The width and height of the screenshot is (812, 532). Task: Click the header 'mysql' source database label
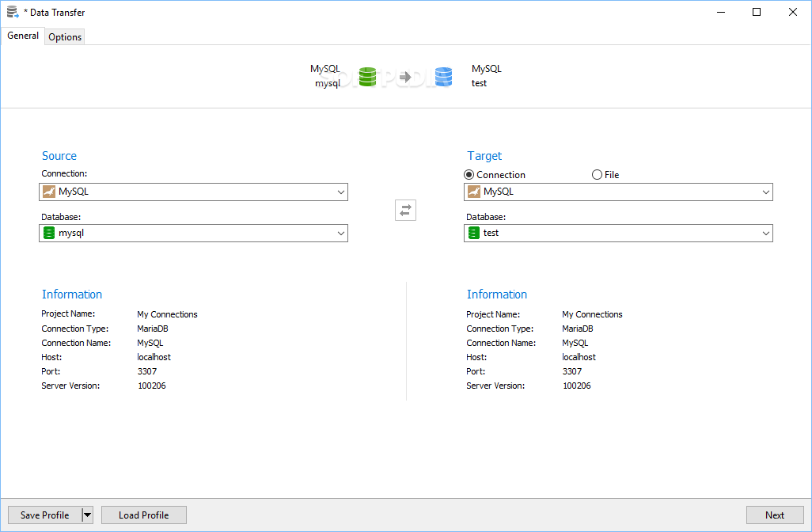328,83
